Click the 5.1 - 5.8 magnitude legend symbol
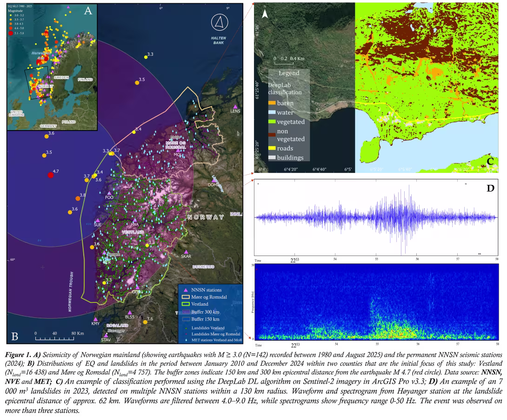The width and height of the screenshot is (507, 420). (11, 33)
